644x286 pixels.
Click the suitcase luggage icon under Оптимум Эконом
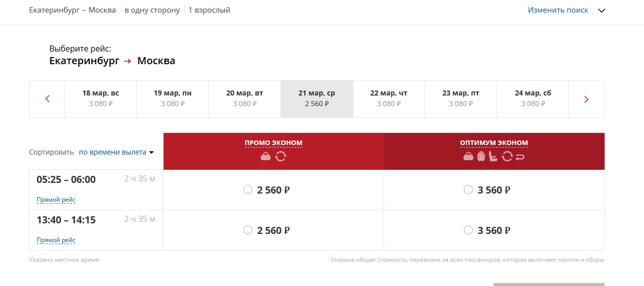click(481, 157)
